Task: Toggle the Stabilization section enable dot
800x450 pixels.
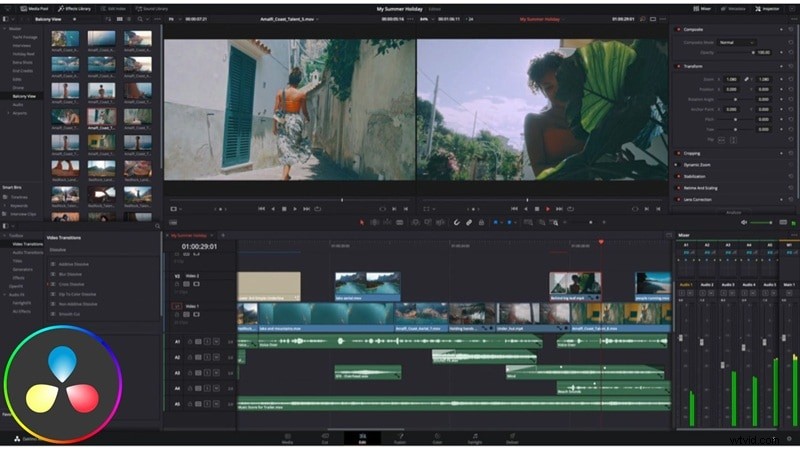Action: click(x=678, y=177)
